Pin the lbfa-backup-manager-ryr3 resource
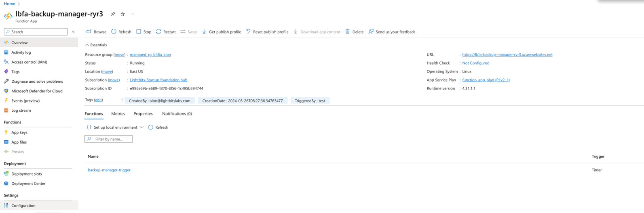The height and width of the screenshot is (213, 644). 113,14
